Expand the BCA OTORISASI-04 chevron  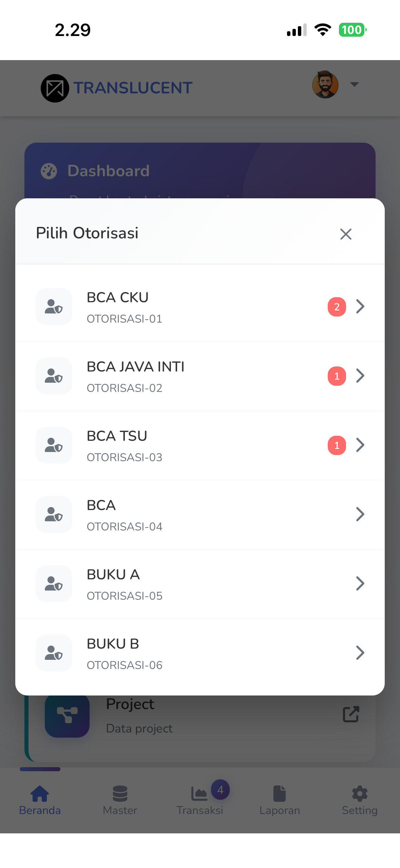[360, 514]
